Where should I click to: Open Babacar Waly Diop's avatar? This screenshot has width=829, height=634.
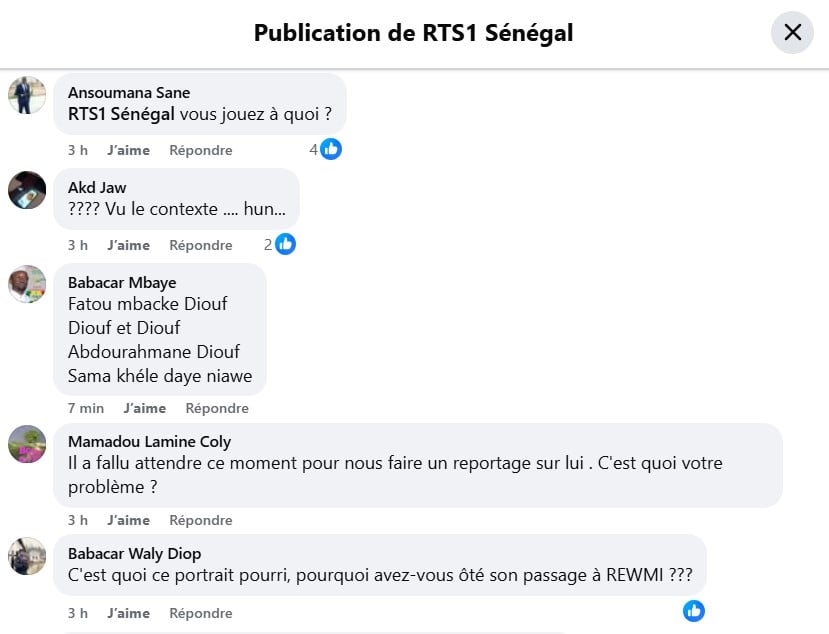click(27, 556)
